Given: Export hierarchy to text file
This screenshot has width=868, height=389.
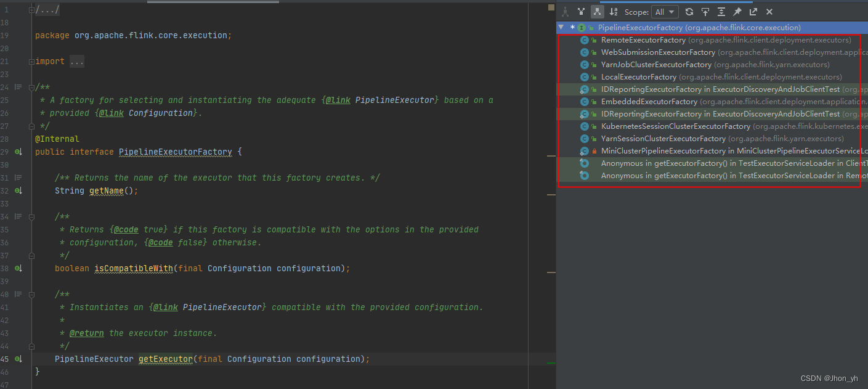Looking at the screenshot, I should click(x=753, y=12).
